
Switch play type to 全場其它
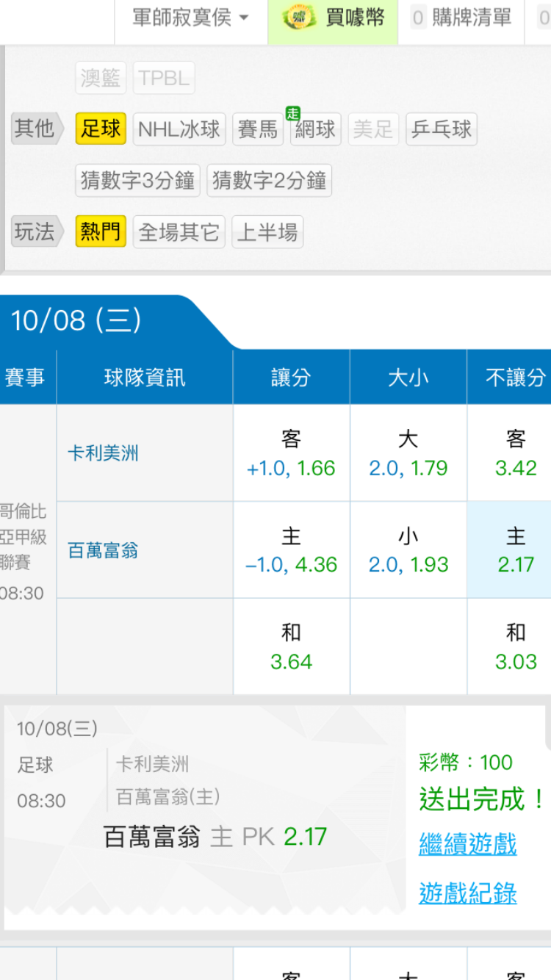(x=179, y=232)
